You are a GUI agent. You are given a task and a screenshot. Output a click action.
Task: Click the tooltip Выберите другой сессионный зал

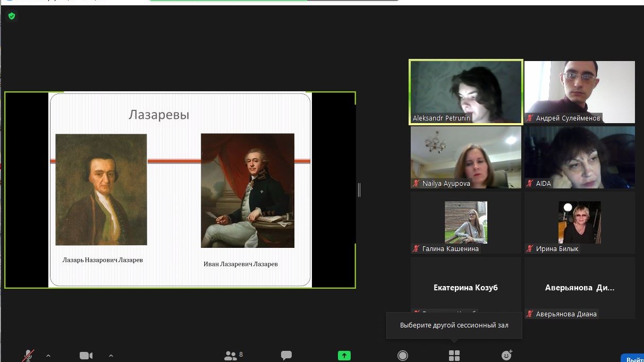coord(454,325)
